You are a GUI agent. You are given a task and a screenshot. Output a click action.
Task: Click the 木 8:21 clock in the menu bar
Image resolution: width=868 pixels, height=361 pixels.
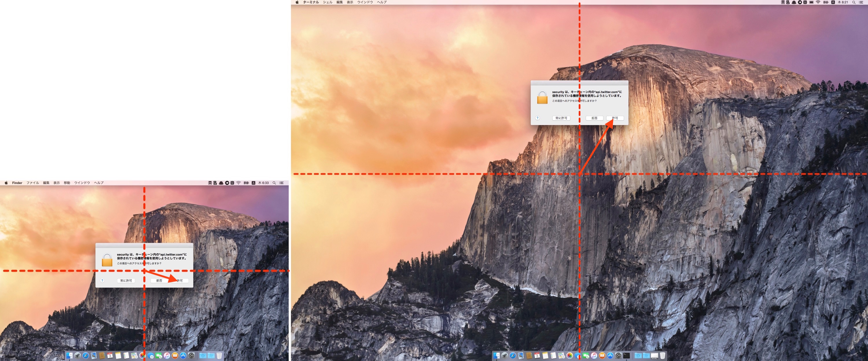point(843,2)
